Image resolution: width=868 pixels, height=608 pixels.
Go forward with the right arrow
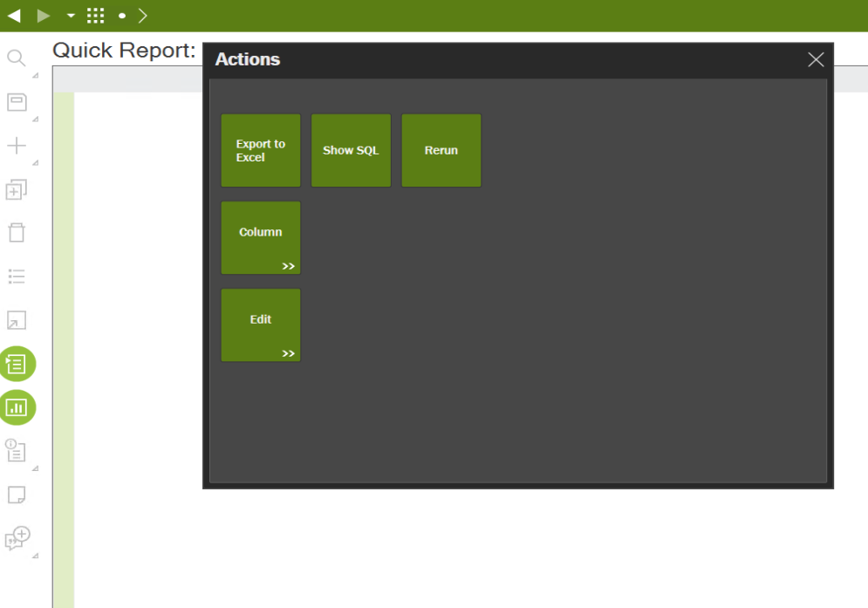pos(43,16)
